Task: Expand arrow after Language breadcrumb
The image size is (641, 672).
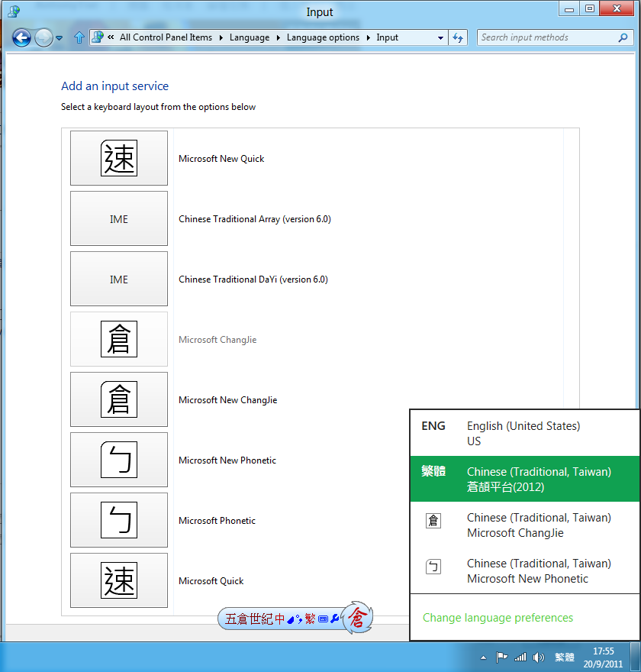Action: (279, 37)
